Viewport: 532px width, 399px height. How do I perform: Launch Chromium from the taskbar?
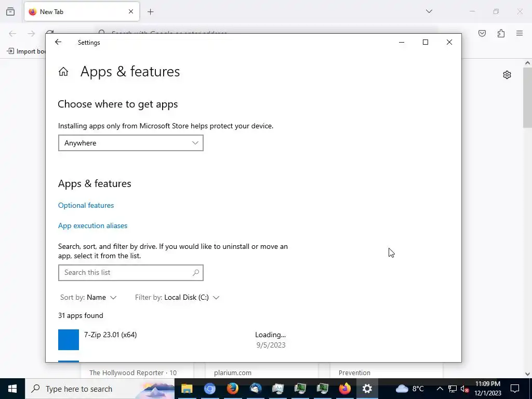(210, 389)
